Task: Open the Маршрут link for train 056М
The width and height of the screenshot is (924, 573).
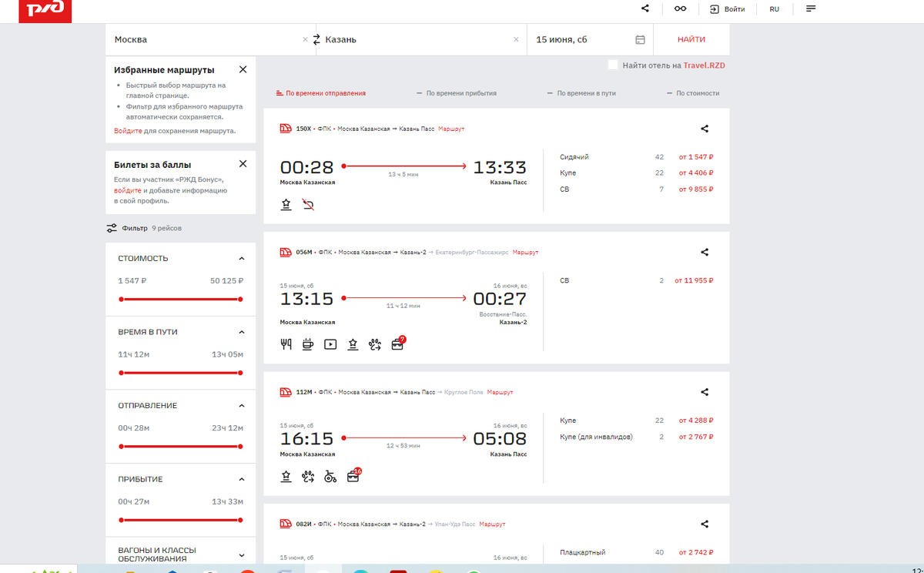Action: [526, 253]
